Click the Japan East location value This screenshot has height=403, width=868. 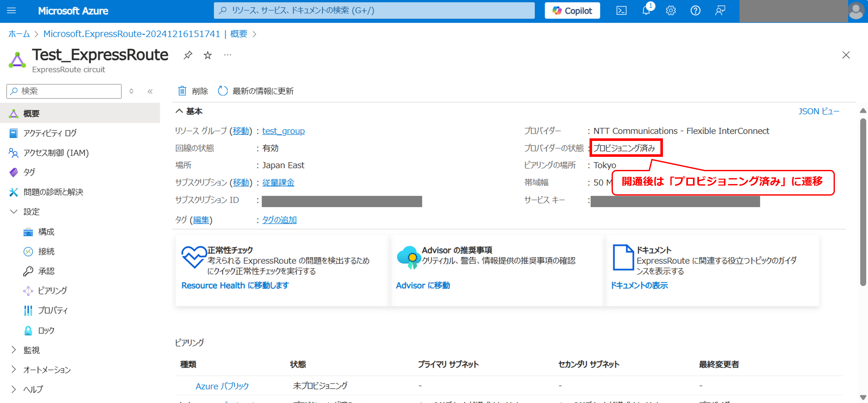click(x=283, y=165)
